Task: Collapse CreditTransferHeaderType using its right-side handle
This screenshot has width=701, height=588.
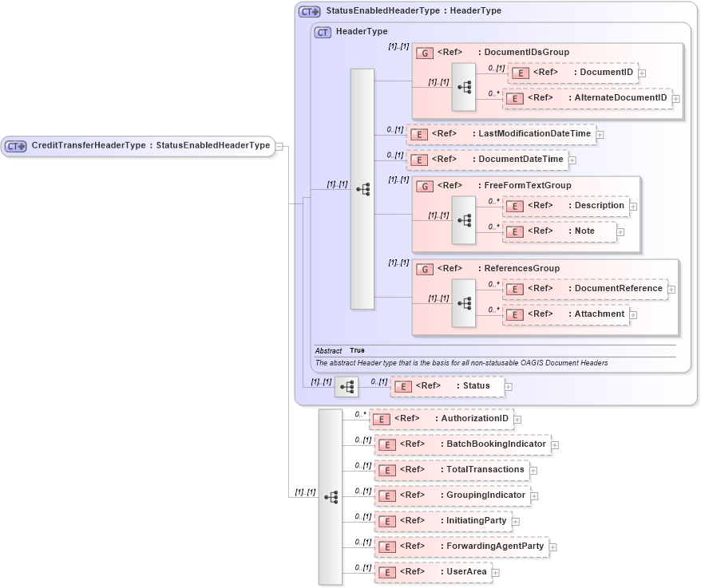Action: point(280,146)
